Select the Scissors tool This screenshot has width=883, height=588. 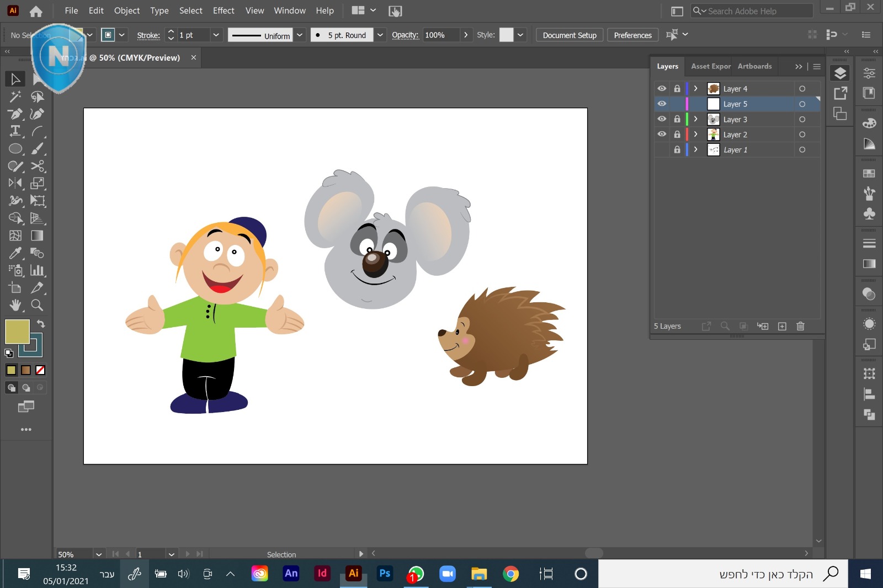[x=37, y=166]
